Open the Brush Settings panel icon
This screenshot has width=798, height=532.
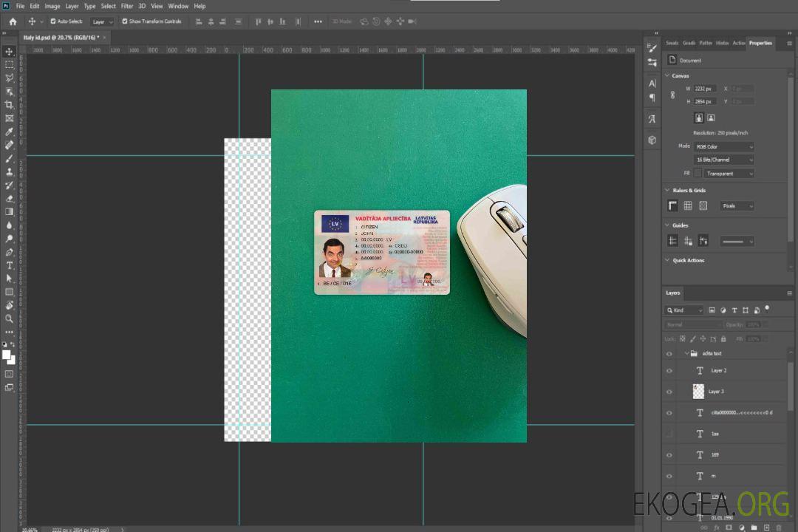tap(652, 48)
